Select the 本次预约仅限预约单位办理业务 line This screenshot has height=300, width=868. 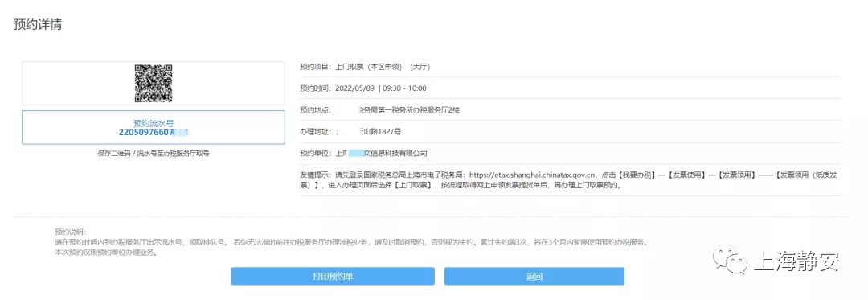pyautogui.click(x=106, y=253)
